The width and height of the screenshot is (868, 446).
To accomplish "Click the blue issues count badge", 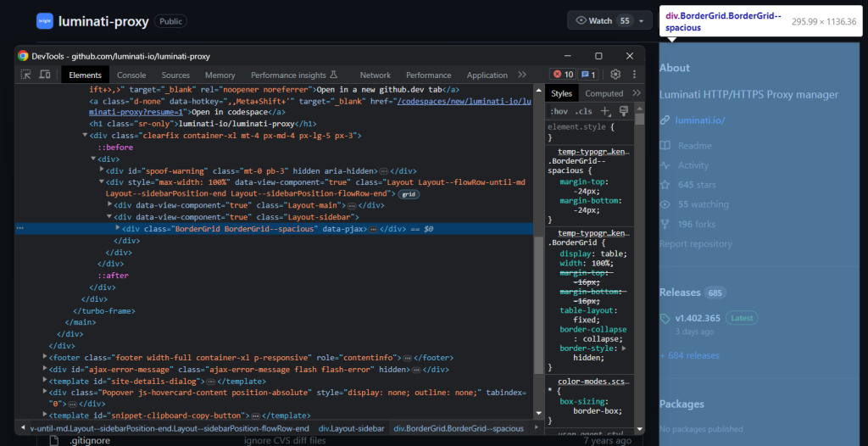I will click(x=589, y=75).
